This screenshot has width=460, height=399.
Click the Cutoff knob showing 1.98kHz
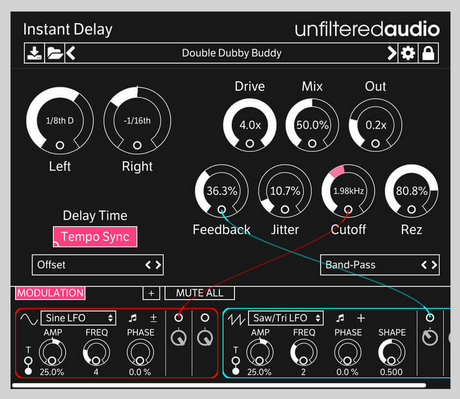point(348,191)
